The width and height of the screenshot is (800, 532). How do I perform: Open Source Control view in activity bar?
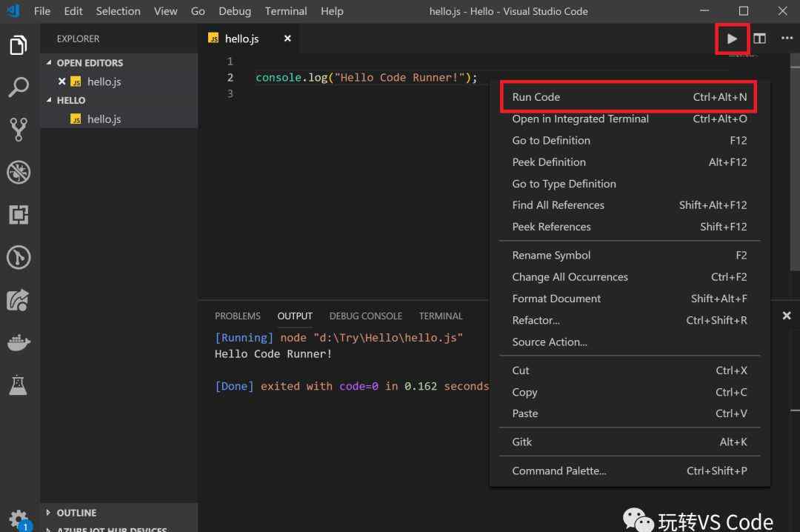pos(18,129)
